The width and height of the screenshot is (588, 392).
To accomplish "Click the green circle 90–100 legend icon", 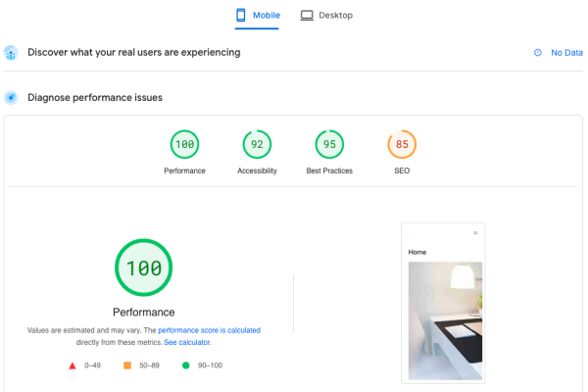I will [x=185, y=366].
